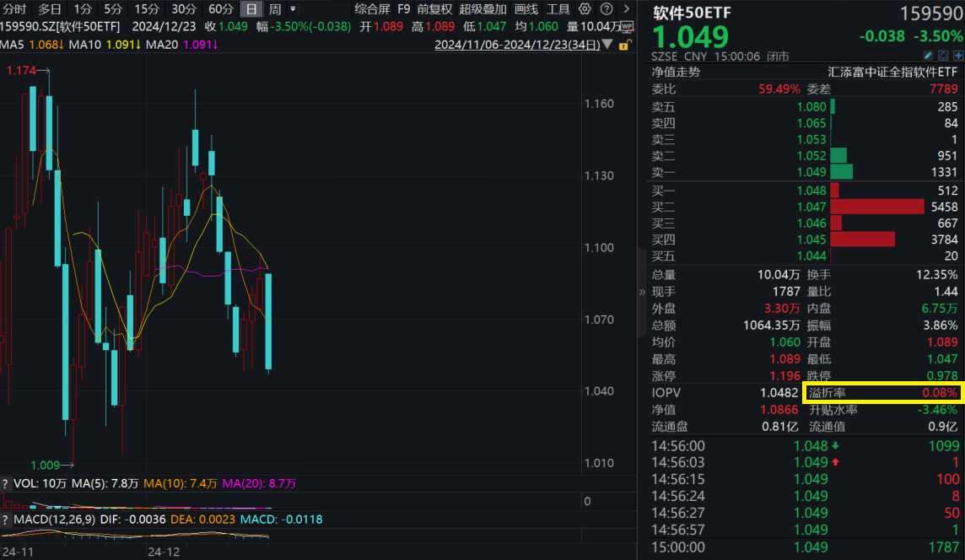Image resolution: width=965 pixels, height=560 pixels.
Task: Click the WP monitor icon
Action: (x=627, y=26)
